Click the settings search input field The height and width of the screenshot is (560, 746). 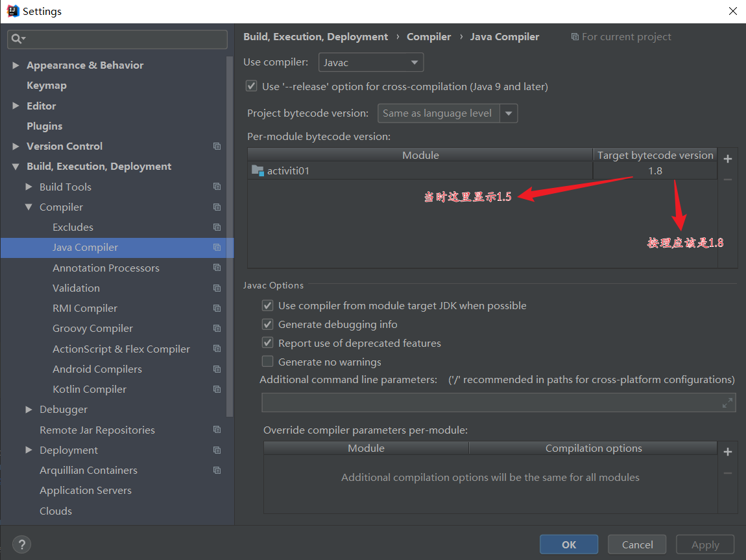point(117,39)
